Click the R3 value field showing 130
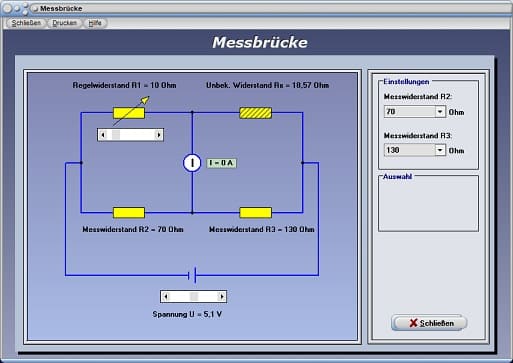This screenshot has height=363, width=513. (410, 150)
